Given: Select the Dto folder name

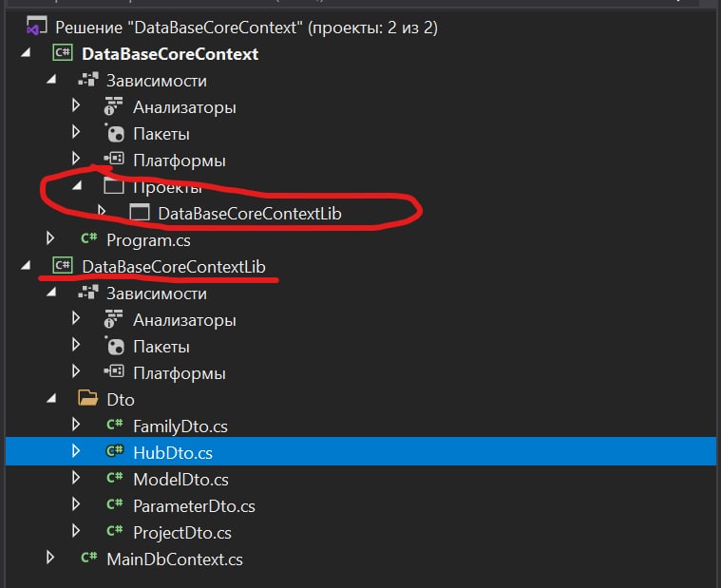Looking at the screenshot, I should tap(121, 400).
